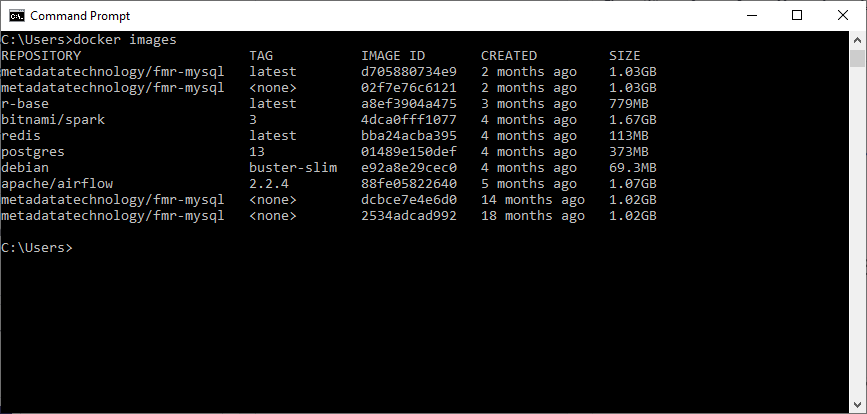Click the IMAGE ID column header text
Viewport: 867px width, 414px height.
tap(393, 56)
